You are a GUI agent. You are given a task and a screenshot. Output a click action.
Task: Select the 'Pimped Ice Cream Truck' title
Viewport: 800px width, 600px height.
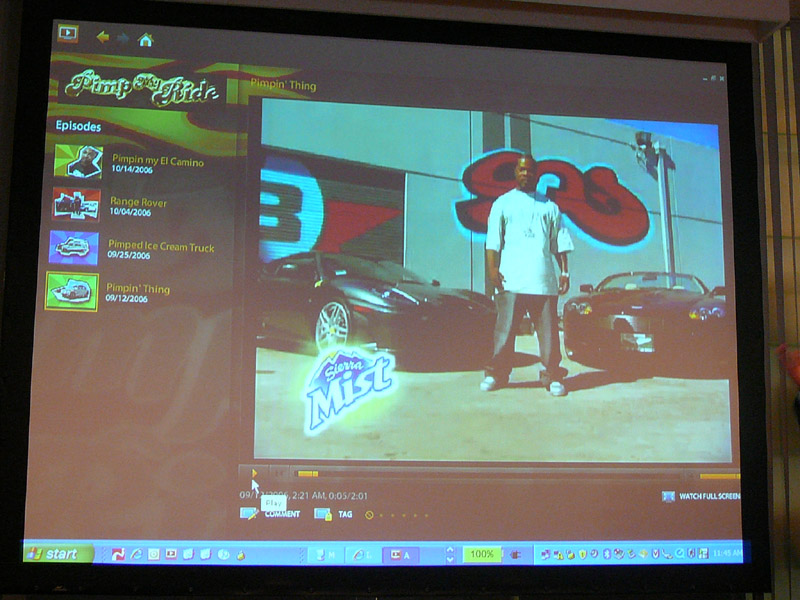[x=161, y=246]
